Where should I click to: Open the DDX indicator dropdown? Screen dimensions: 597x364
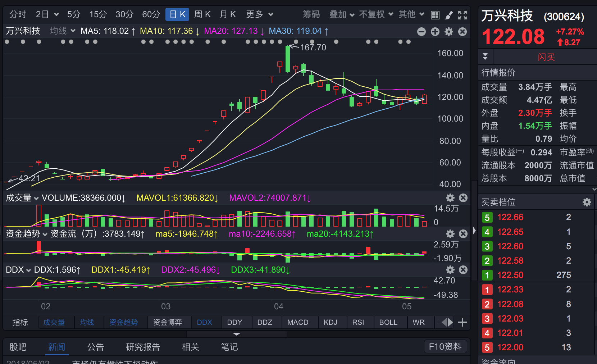click(x=18, y=270)
